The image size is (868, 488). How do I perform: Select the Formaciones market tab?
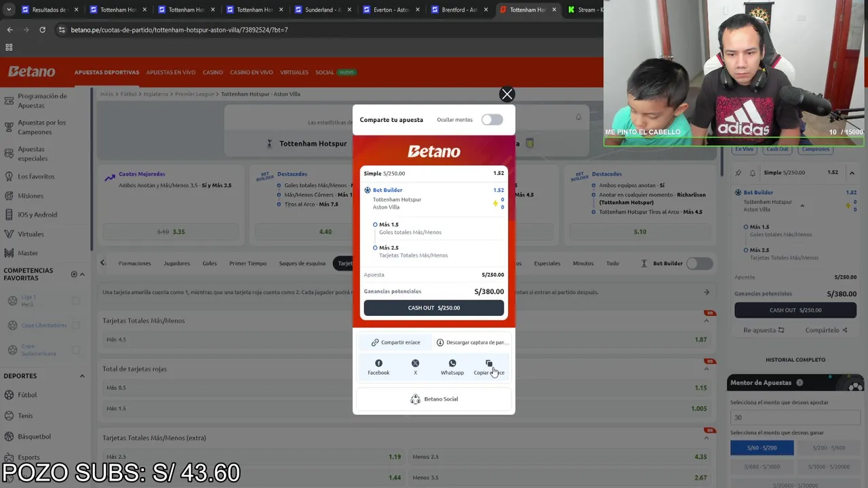pyautogui.click(x=134, y=264)
